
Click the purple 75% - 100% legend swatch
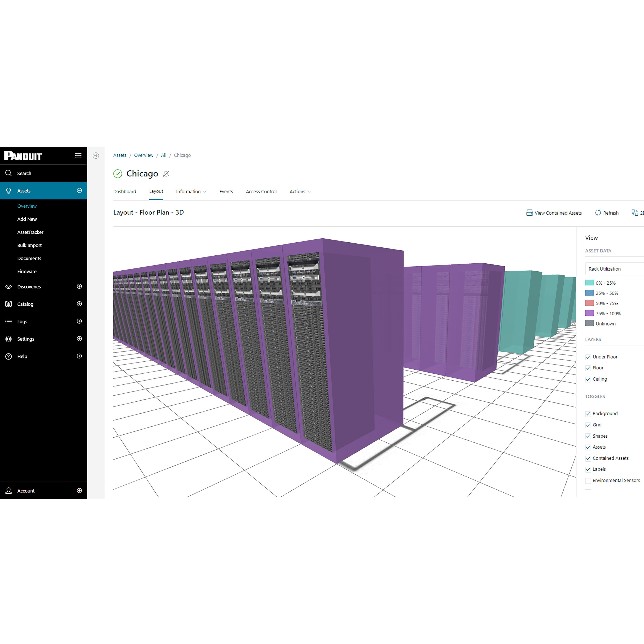point(589,313)
